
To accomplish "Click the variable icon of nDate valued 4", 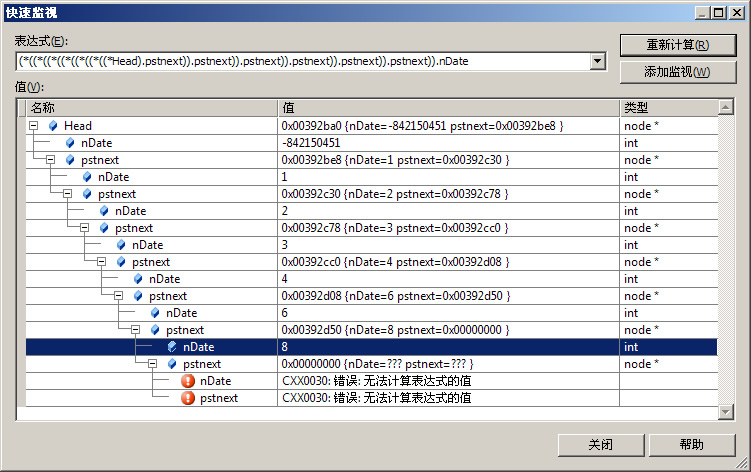I will (137, 279).
